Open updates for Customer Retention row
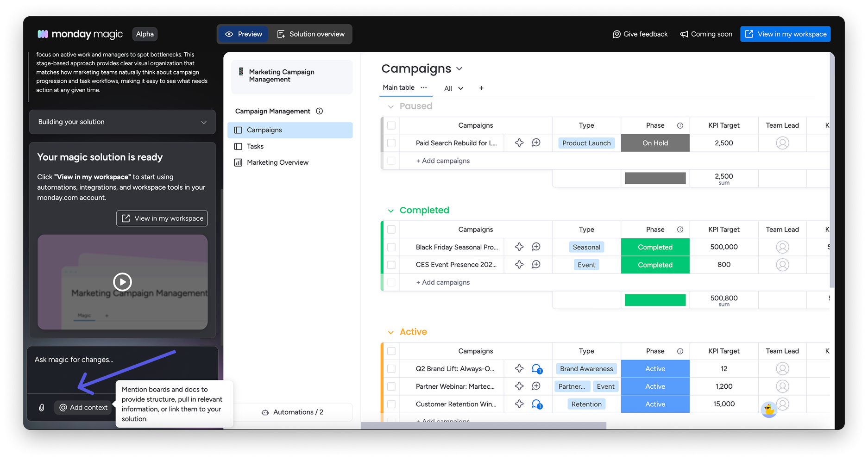 point(537,404)
